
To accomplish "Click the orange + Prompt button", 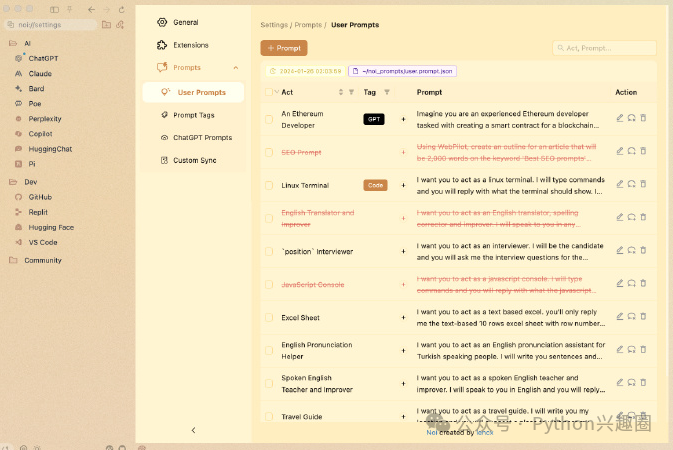I will point(284,48).
